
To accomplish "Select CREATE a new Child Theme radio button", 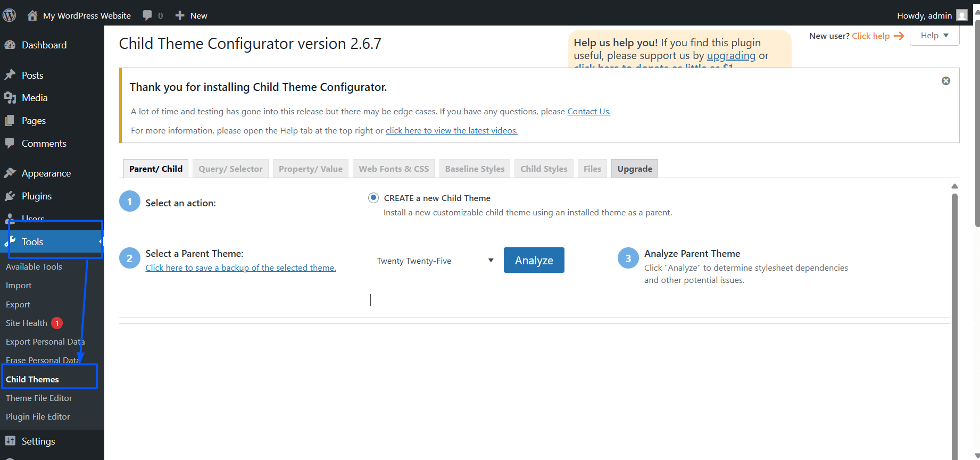I will 373,198.
